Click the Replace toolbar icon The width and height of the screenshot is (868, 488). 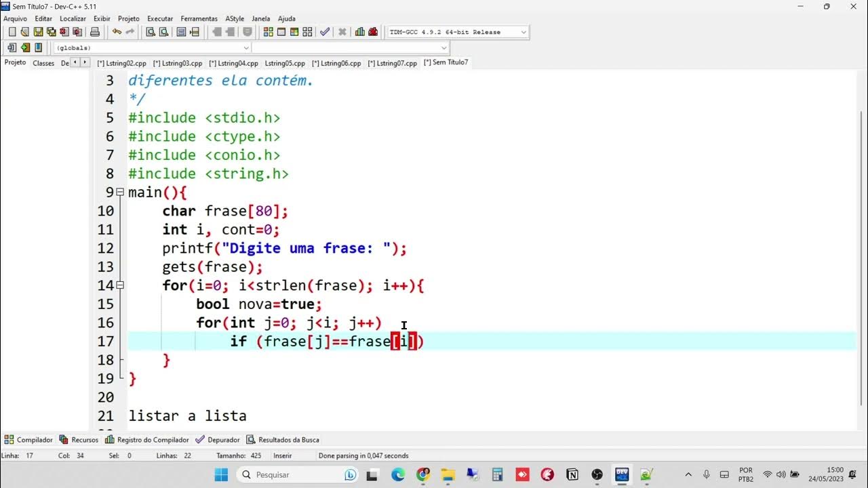point(163,32)
